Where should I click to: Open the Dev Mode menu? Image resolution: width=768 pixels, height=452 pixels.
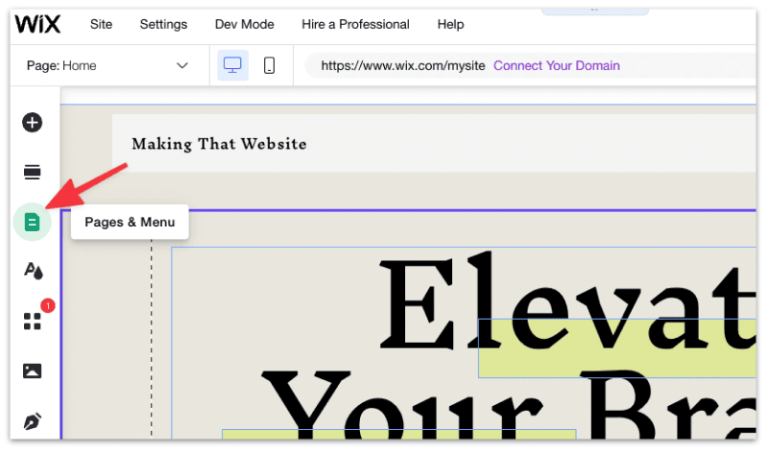pos(244,24)
